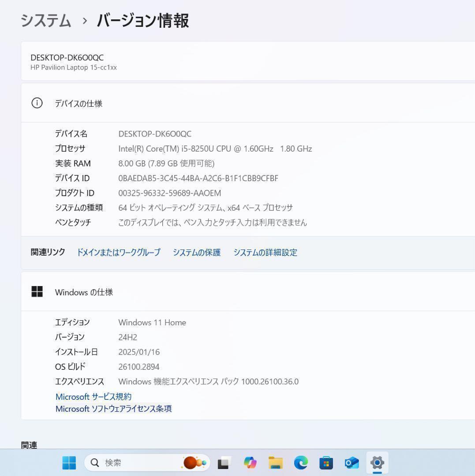Viewport: 475px width, 476px height.
Task: Click the プロダクト ID label
Action: click(x=75, y=193)
